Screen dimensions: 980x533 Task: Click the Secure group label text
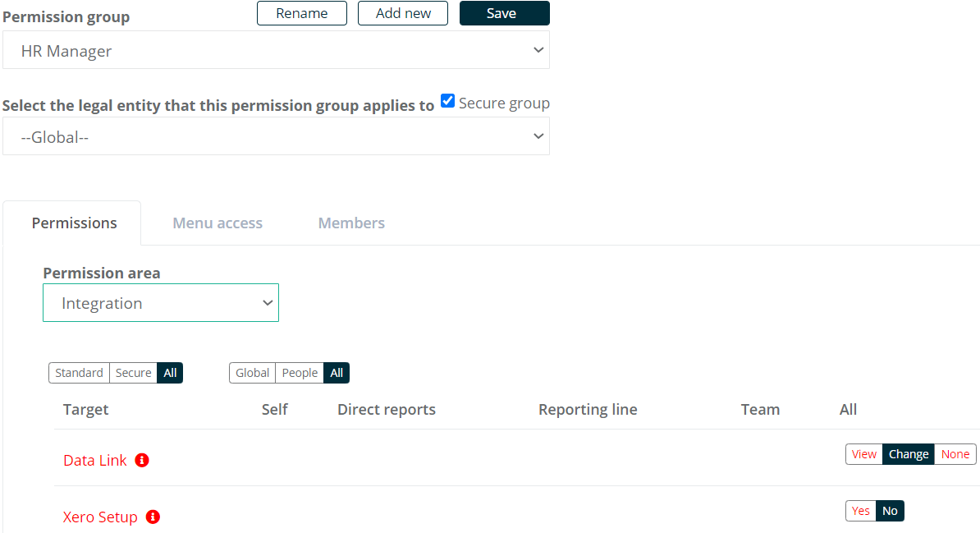pos(505,103)
